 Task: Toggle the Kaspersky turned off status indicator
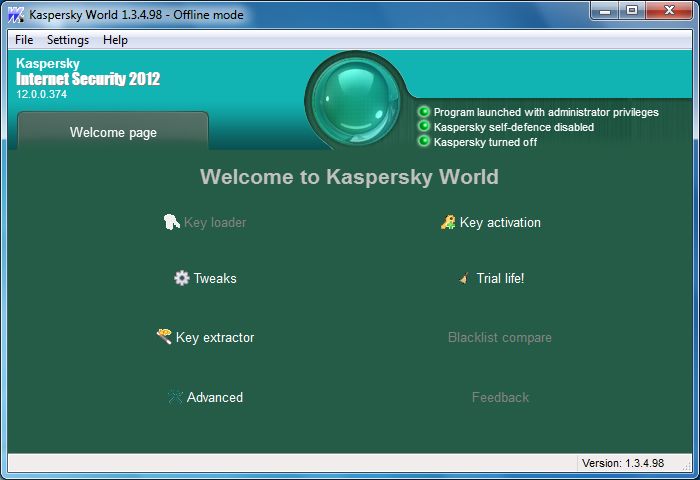pos(424,142)
